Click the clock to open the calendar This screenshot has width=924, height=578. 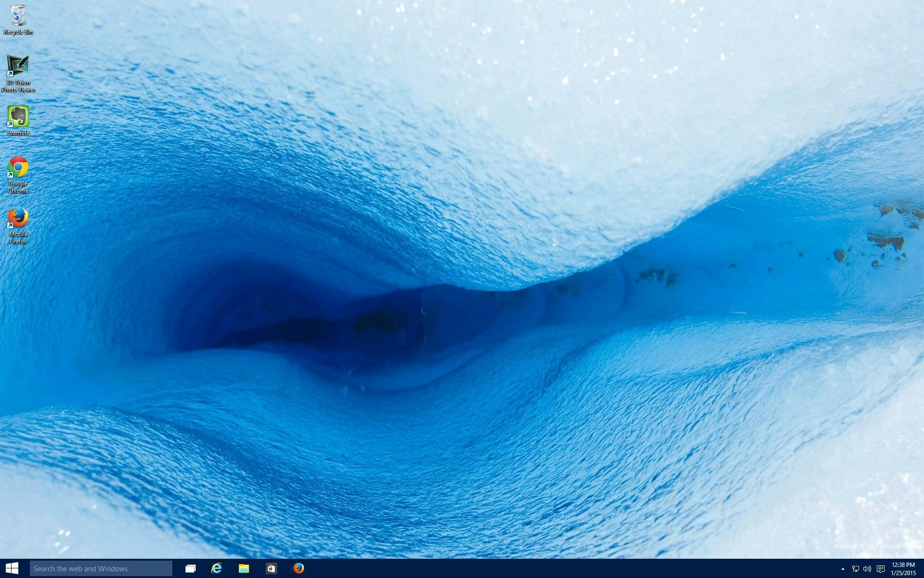pos(903,568)
